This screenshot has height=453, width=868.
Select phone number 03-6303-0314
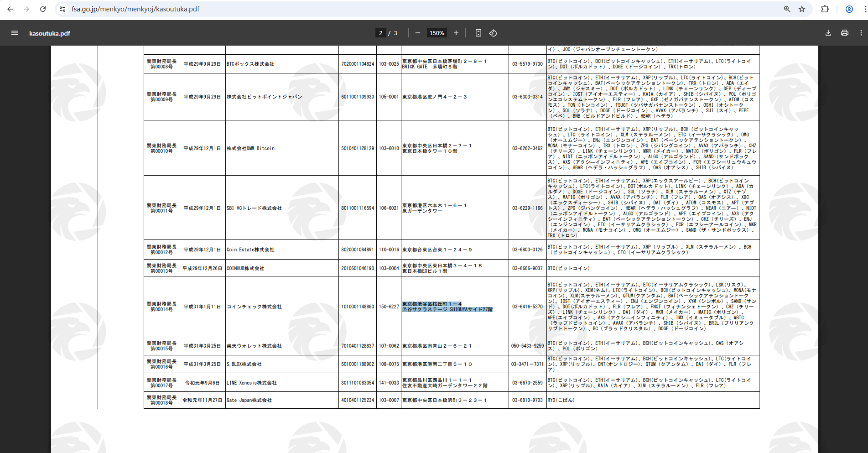[527, 97]
